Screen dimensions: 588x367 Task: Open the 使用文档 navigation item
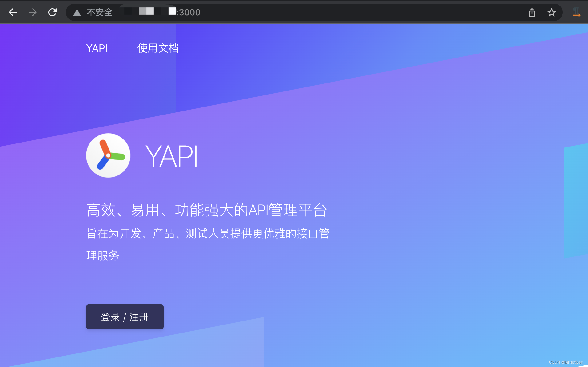(158, 48)
